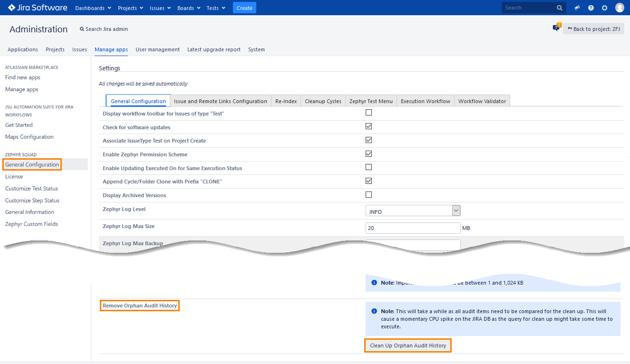Viewport: 630px width, 364px height.
Task: Open the Boards dropdown menu
Action: pyautogui.click(x=188, y=8)
